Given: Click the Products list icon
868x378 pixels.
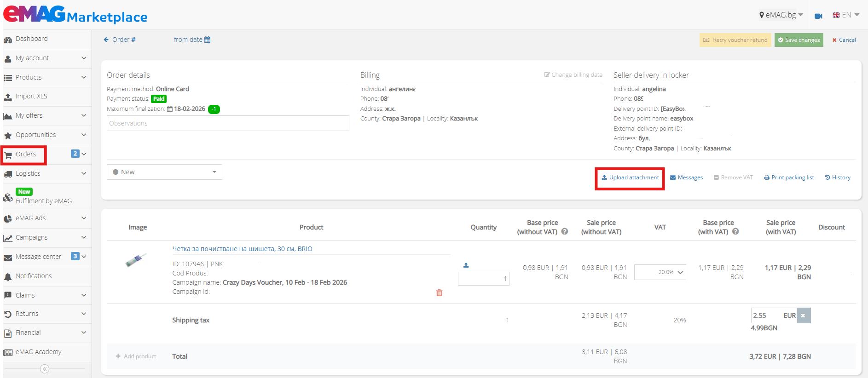Looking at the screenshot, I should coord(8,78).
